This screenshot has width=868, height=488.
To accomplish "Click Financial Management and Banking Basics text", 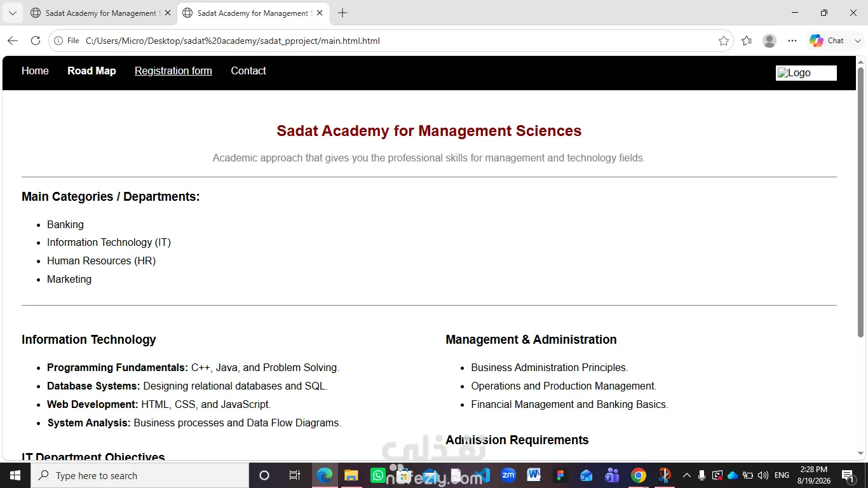I will pyautogui.click(x=569, y=404).
